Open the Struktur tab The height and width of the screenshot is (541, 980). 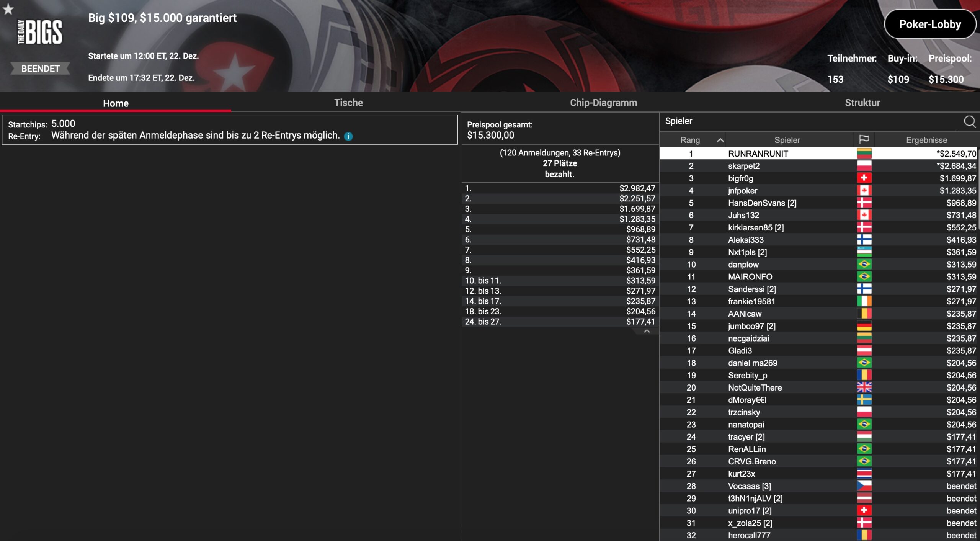pos(862,103)
